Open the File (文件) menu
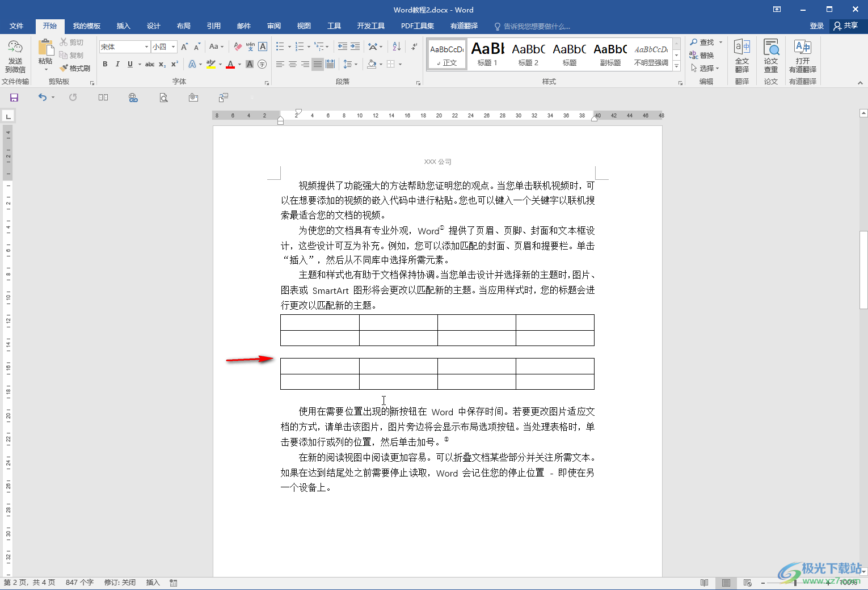Viewport: 868px width, 590px height. 16,26
